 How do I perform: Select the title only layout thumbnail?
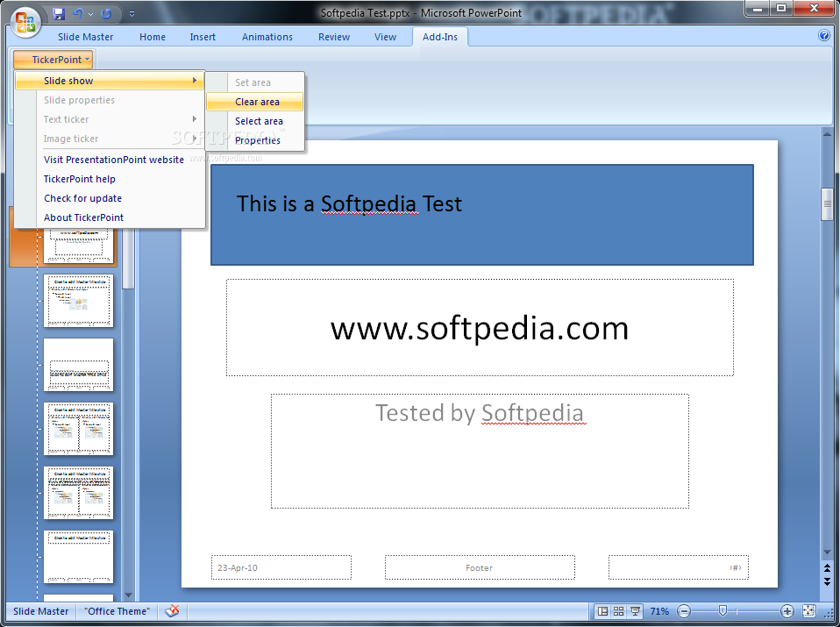pyautogui.click(x=78, y=557)
